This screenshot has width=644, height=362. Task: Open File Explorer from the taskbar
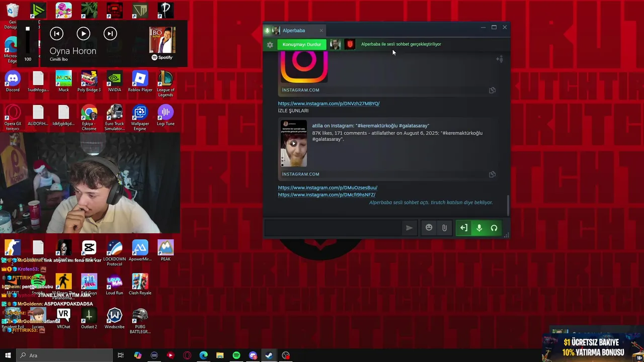(220, 355)
